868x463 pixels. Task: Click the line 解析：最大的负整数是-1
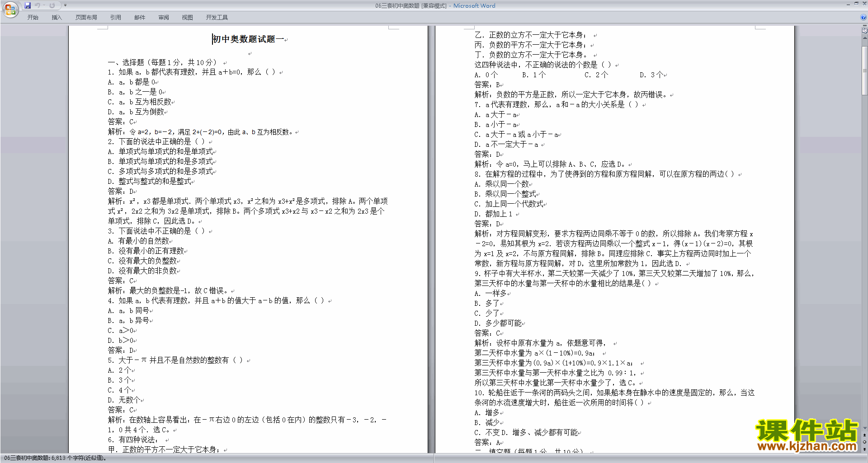168,291
